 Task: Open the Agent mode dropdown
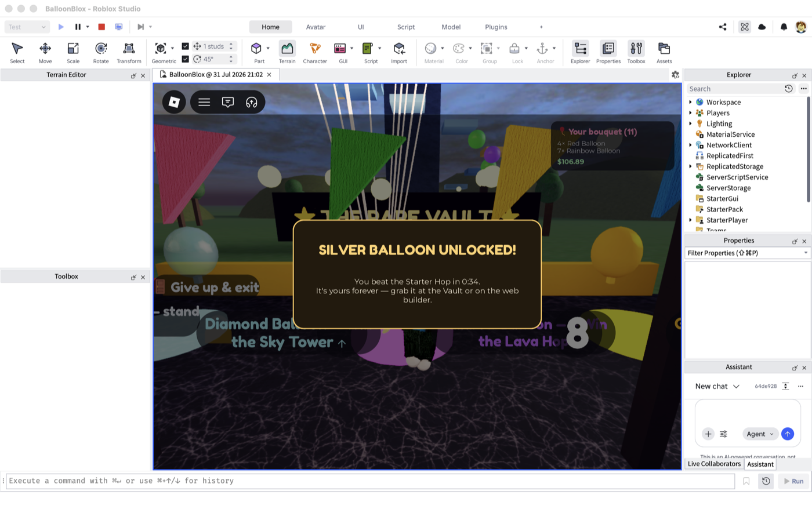click(x=760, y=434)
